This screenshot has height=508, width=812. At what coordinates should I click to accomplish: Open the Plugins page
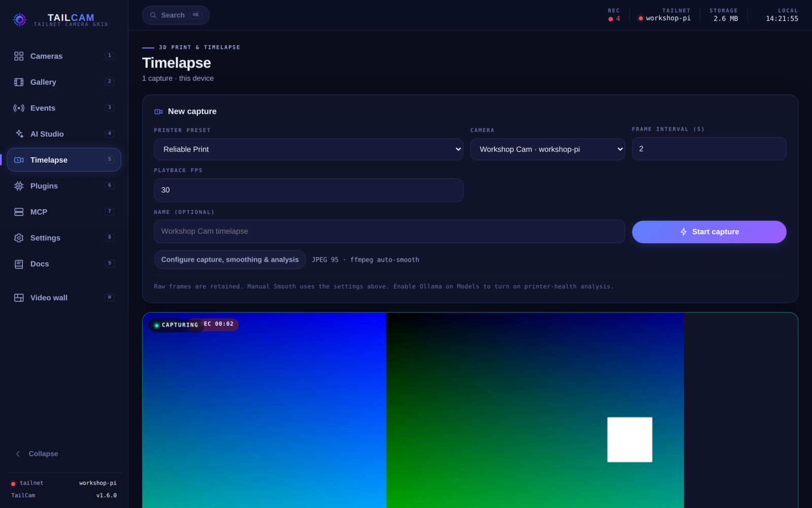pos(64,186)
